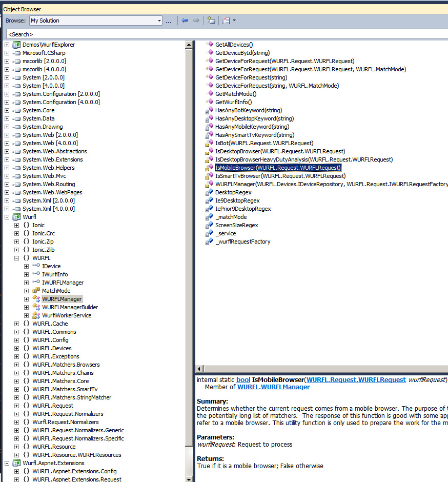
Task: Open the Browse My Solution combo box
Action: click(96, 21)
